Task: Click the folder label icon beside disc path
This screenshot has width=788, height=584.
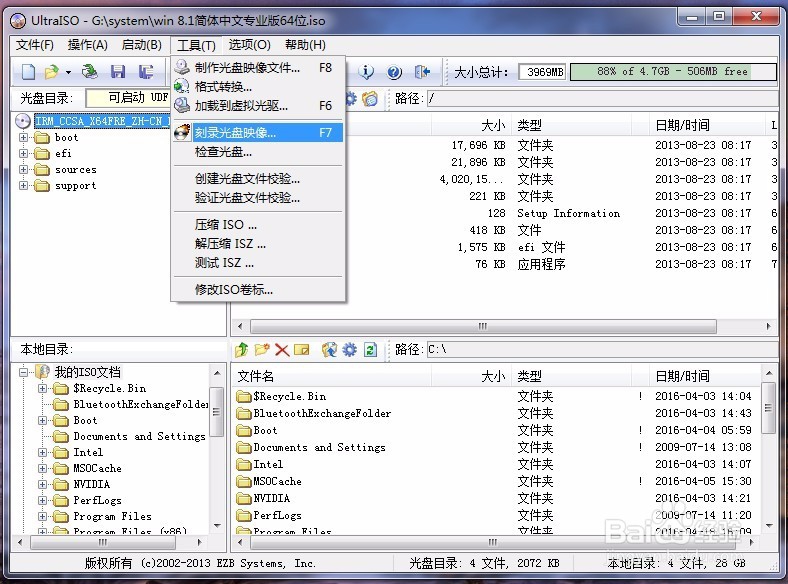Action: [x=370, y=99]
